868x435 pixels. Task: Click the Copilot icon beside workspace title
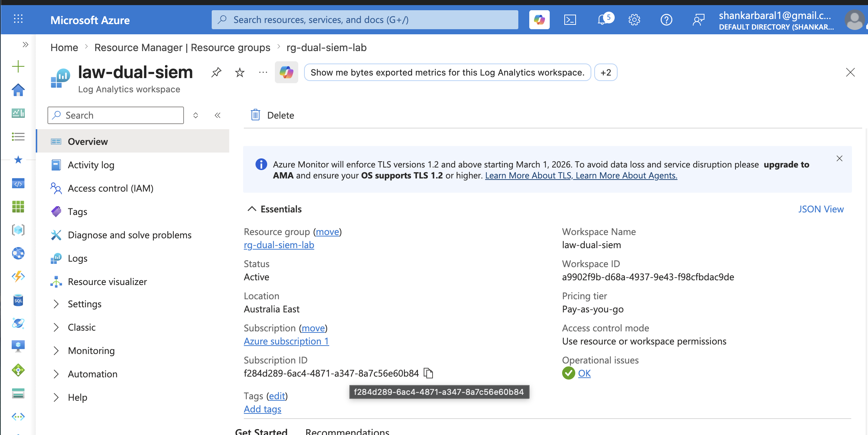pos(287,72)
